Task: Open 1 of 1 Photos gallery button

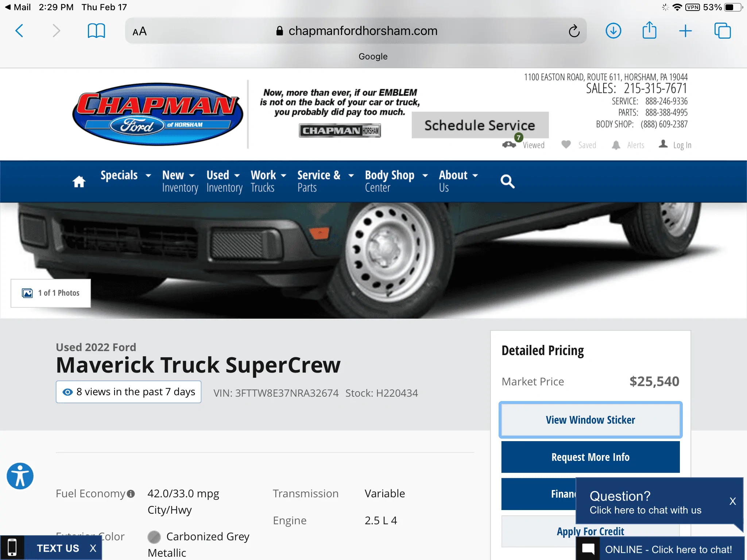Action: [51, 293]
